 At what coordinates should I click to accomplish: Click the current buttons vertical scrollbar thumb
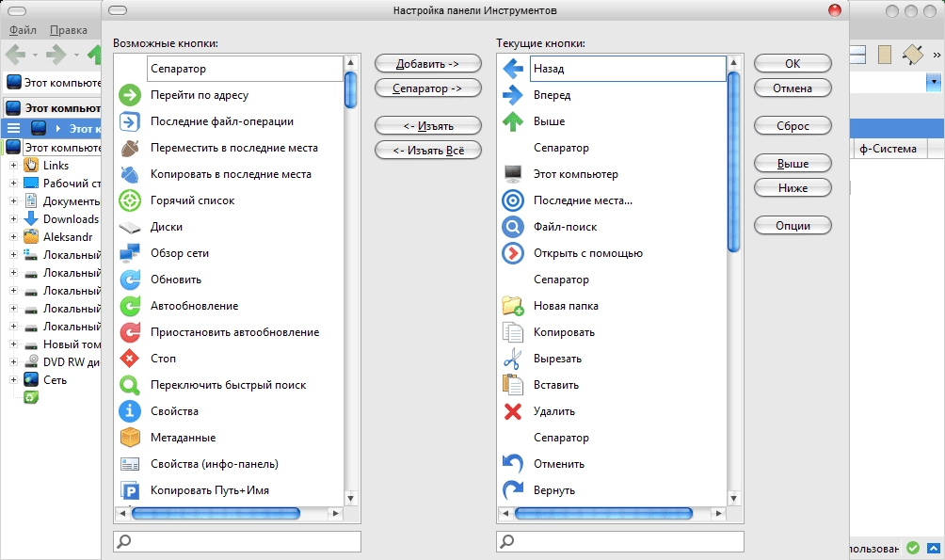pyautogui.click(x=733, y=162)
